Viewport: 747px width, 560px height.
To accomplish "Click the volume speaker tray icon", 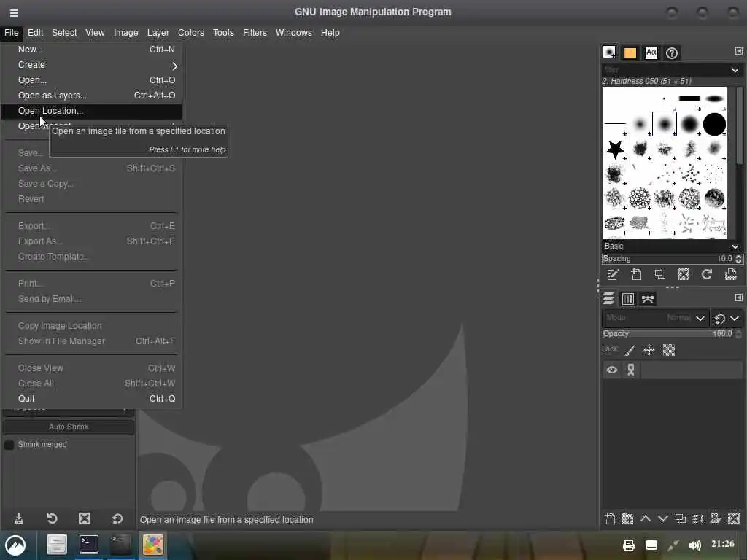I will tap(695, 545).
